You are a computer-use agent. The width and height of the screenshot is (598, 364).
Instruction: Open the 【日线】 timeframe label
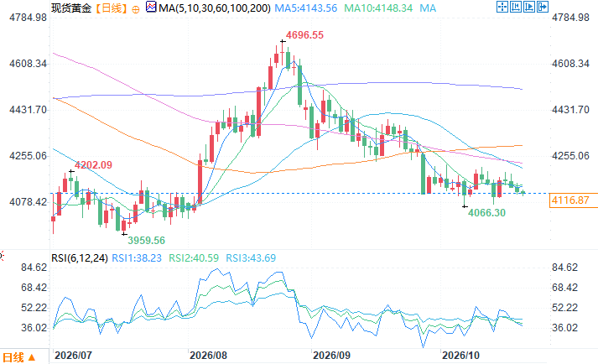[111, 8]
